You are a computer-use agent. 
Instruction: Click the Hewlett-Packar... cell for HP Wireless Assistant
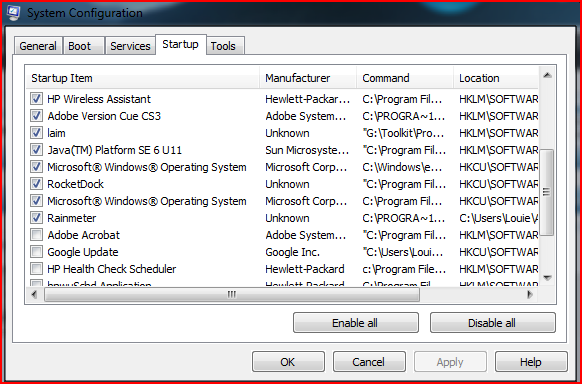pyautogui.click(x=308, y=99)
